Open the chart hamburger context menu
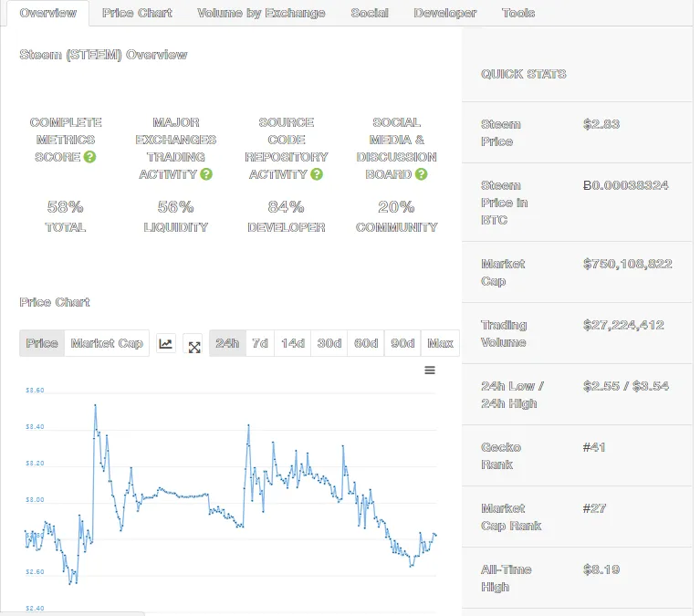Screen dimensions: 700x616 click(430, 370)
